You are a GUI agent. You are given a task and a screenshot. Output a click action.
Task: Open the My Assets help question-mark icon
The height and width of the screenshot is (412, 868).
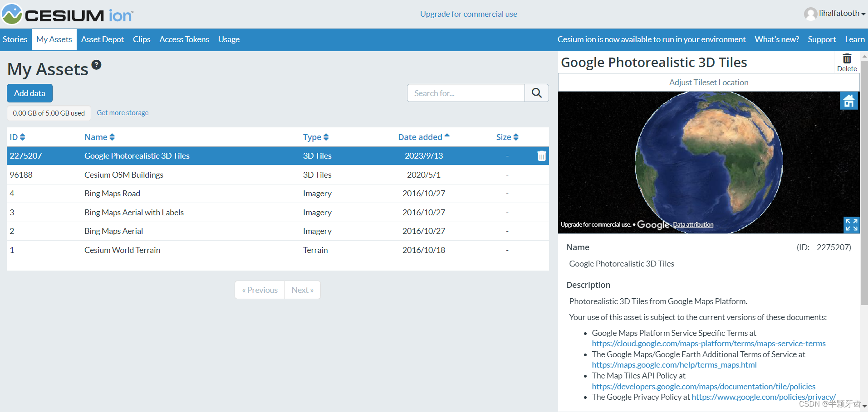pos(96,65)
